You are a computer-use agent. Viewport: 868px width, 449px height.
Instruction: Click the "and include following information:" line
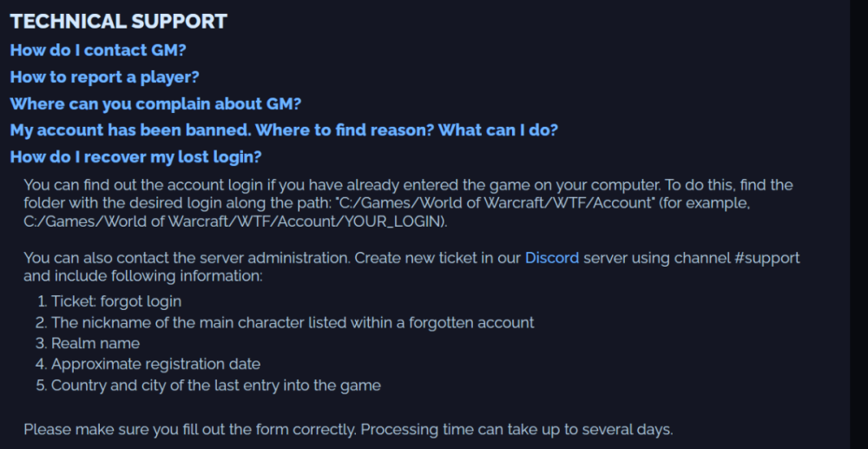coord(142,276)
